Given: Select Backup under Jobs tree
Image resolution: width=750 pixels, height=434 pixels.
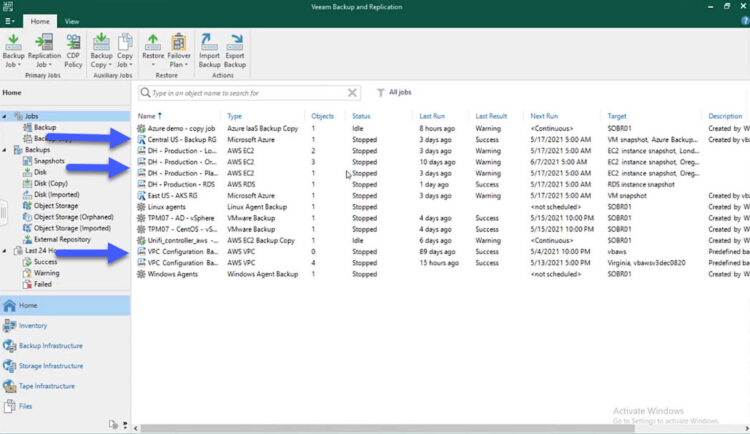Looking at the screenshot, I should pyautogui.click(x=45, y=127).
